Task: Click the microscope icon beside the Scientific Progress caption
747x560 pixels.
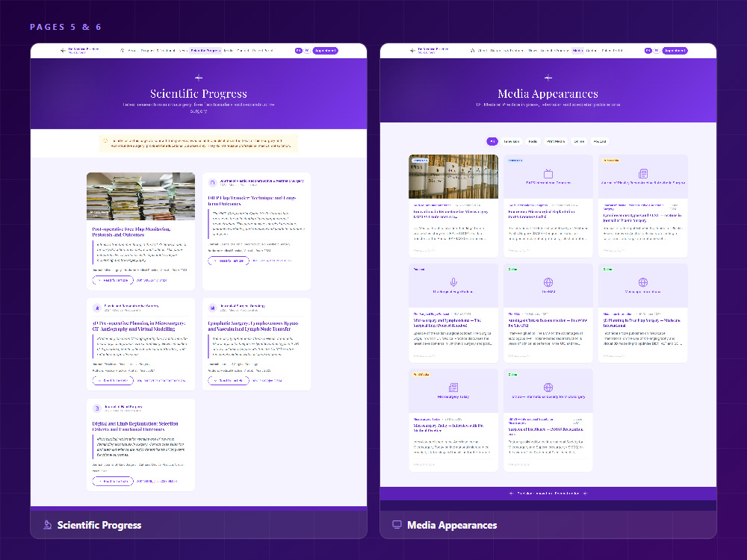Action: pos(47,525)
